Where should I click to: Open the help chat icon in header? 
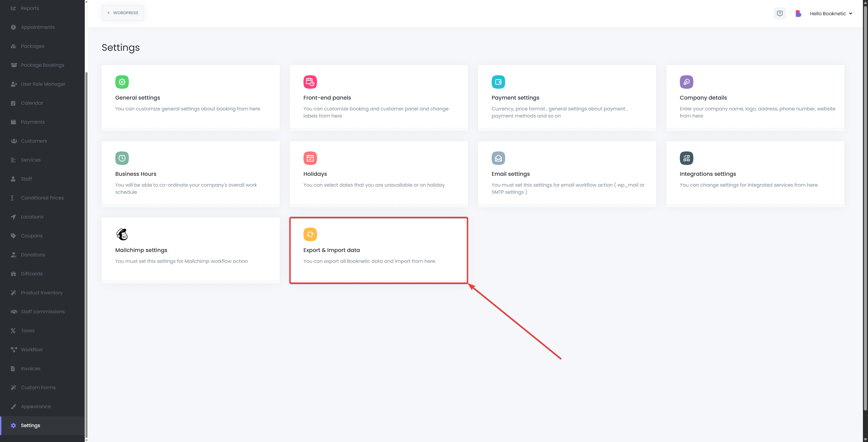tap(780, 14)
